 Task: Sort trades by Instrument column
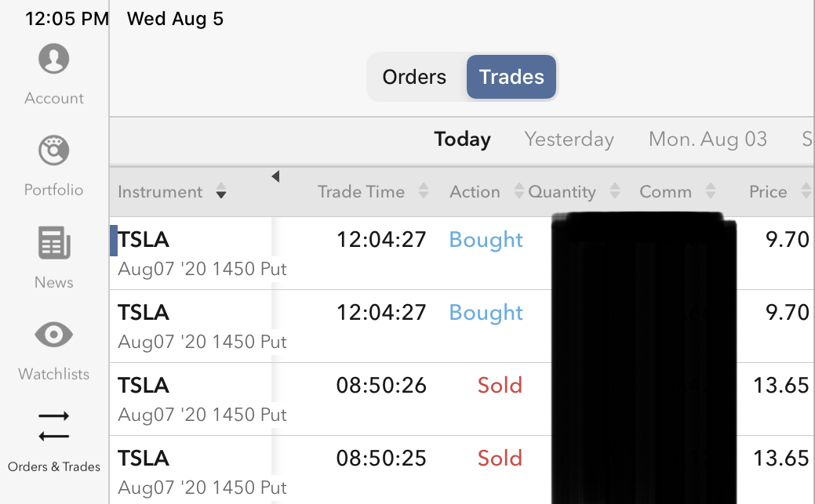(x=221, y=192)
